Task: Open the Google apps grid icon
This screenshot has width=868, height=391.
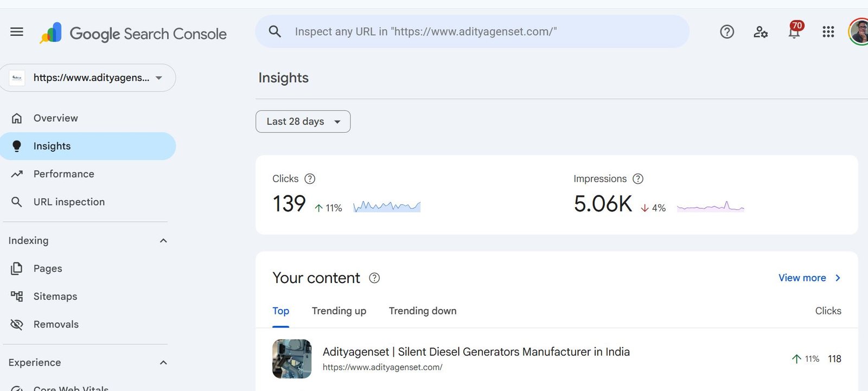Action: (828, 32)
